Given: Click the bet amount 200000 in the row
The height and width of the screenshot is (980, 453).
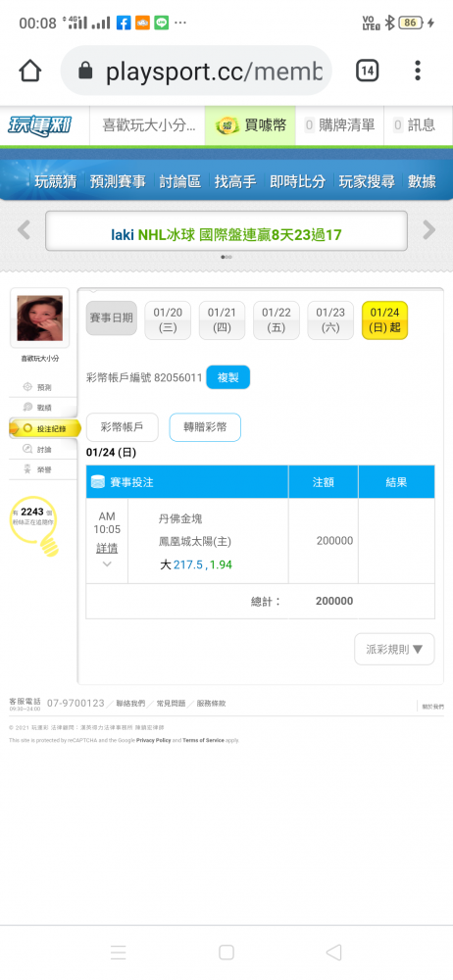Looking at the screenshot, I should (334, 541).
